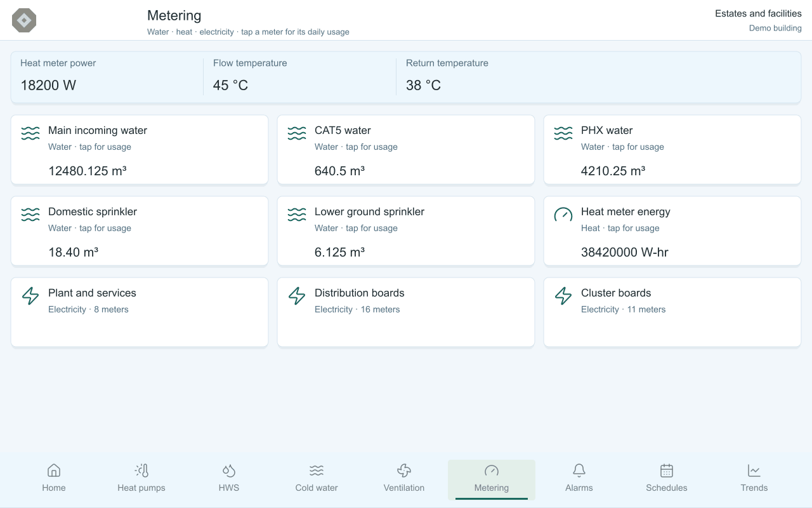Click the lightning icon on Distribution boards

pyautogui.click(x=297, y=296)
